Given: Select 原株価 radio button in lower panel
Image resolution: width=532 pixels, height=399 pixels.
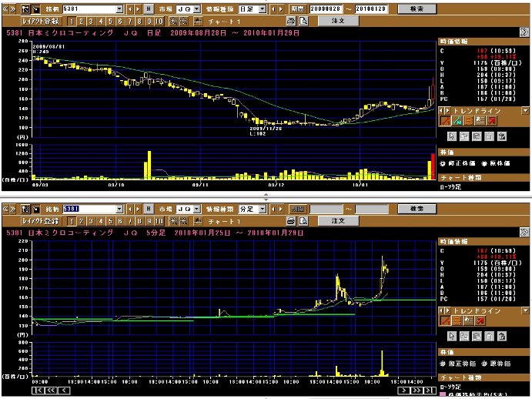Looking at the screenshot, I should click(483, 364).
